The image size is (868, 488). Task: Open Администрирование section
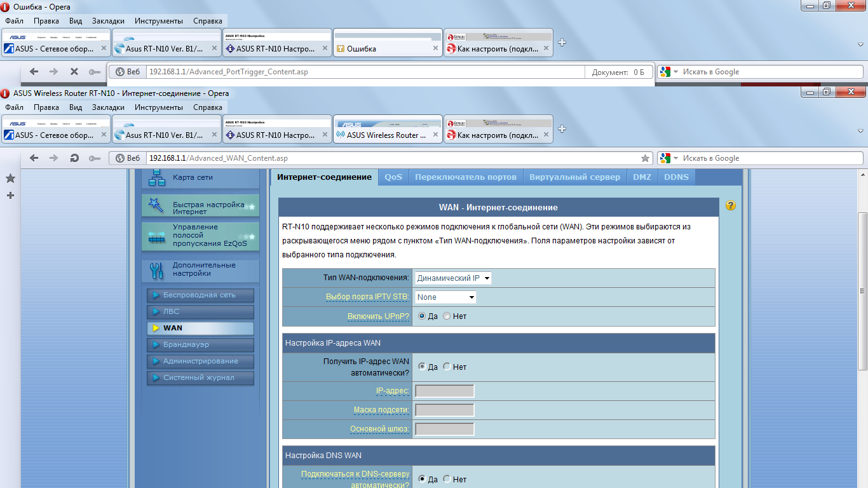tap(200, 362)
